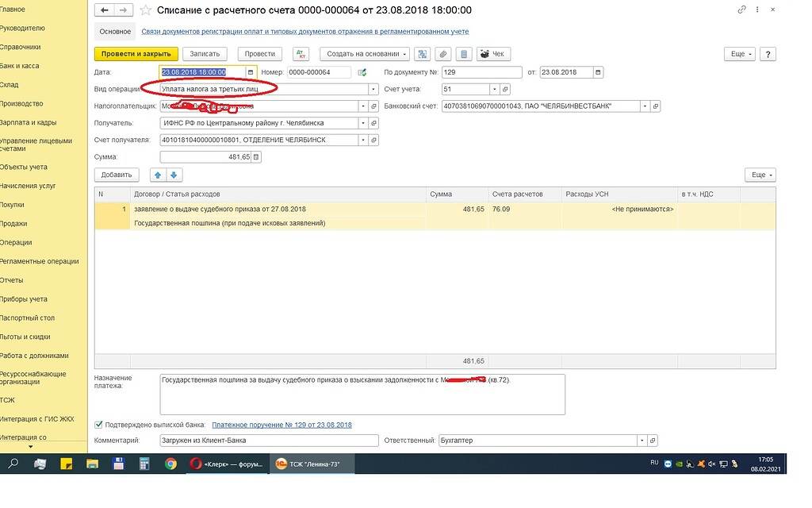This screenshot has width=812, height=508.
Task: Open help with '?' button
Action: [768, 54]
